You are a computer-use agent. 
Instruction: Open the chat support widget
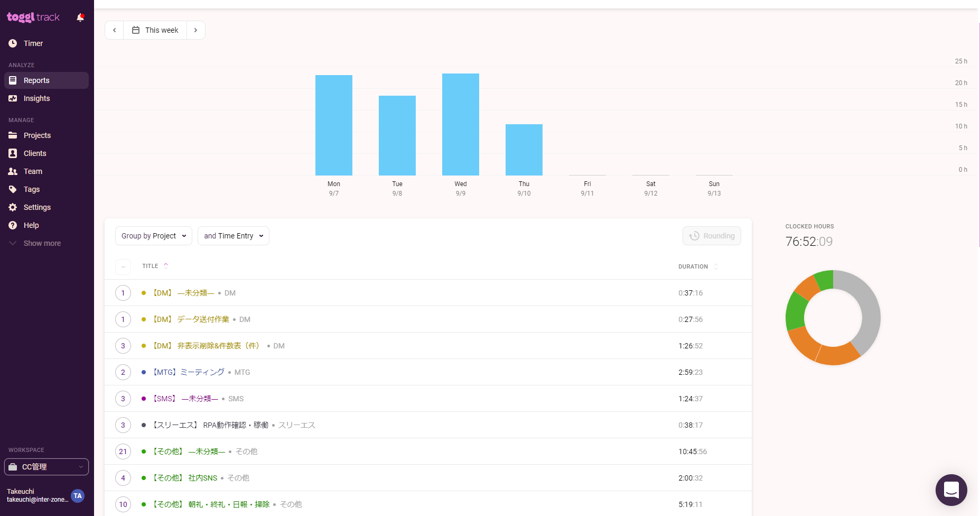click(951, 490)
